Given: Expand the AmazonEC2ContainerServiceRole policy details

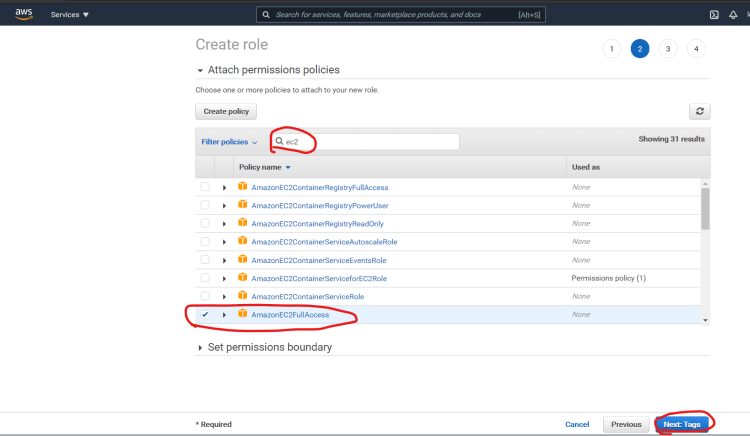Looking at the screenshot, I should (224, 297).
